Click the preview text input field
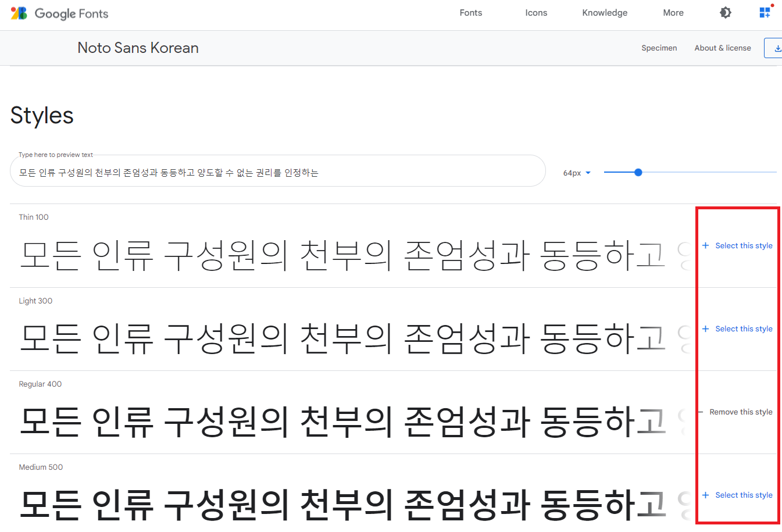This screenshot has height=532, width=782. coord(278,171)
